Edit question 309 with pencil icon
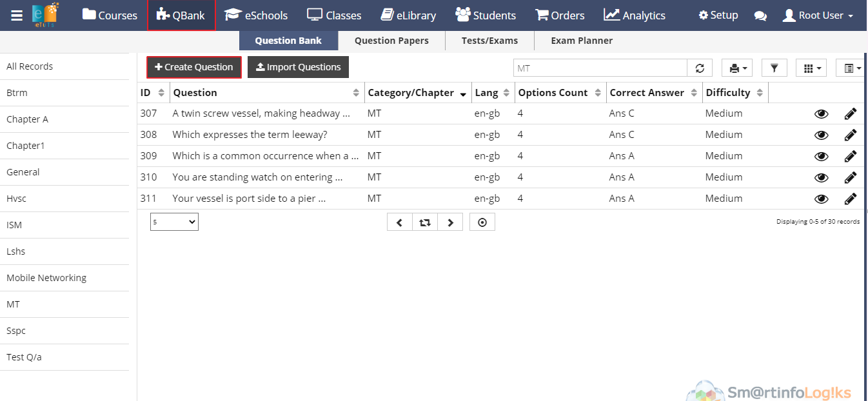The width and height of the screenshot is (868, 401). (x=851, y=157)
